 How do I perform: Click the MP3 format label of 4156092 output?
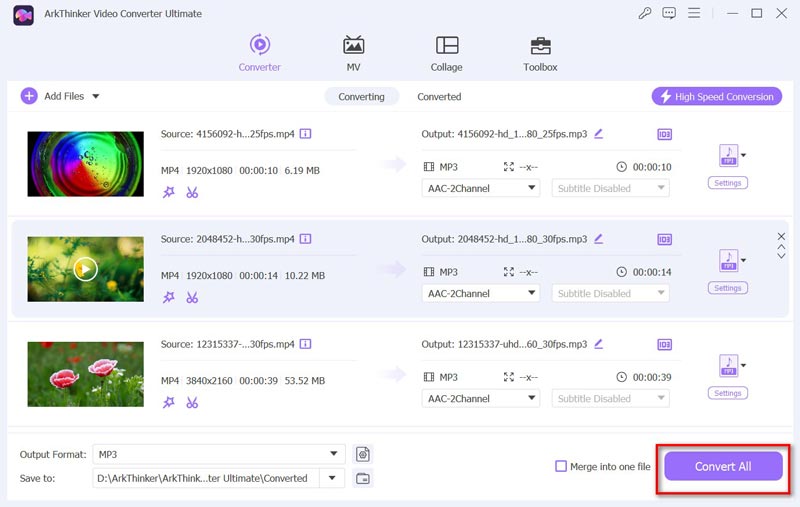(448, 167)
